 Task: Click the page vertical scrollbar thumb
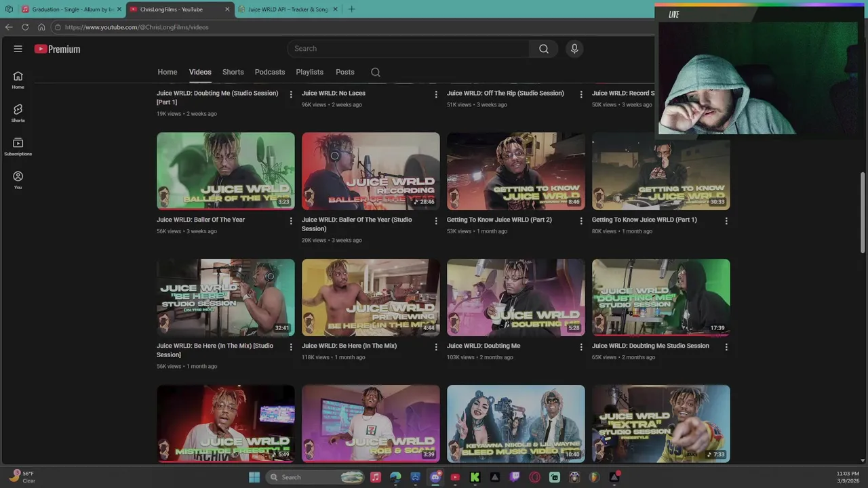[x=863, y=213]
